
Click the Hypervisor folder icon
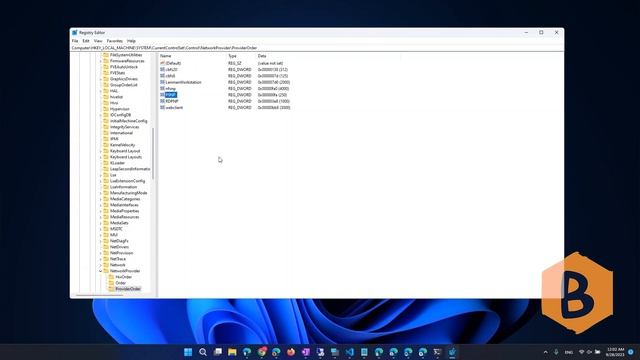(x=106, y=109)
